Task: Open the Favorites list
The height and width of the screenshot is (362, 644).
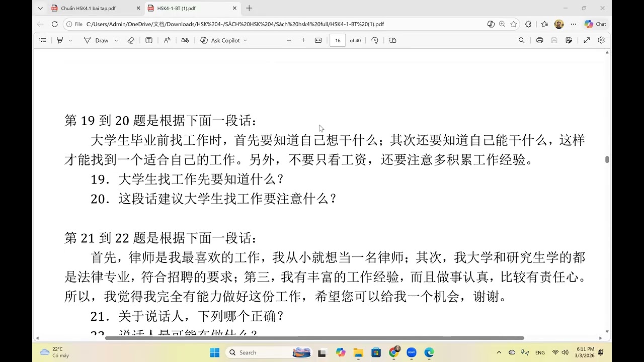Action: pos(544,24)
